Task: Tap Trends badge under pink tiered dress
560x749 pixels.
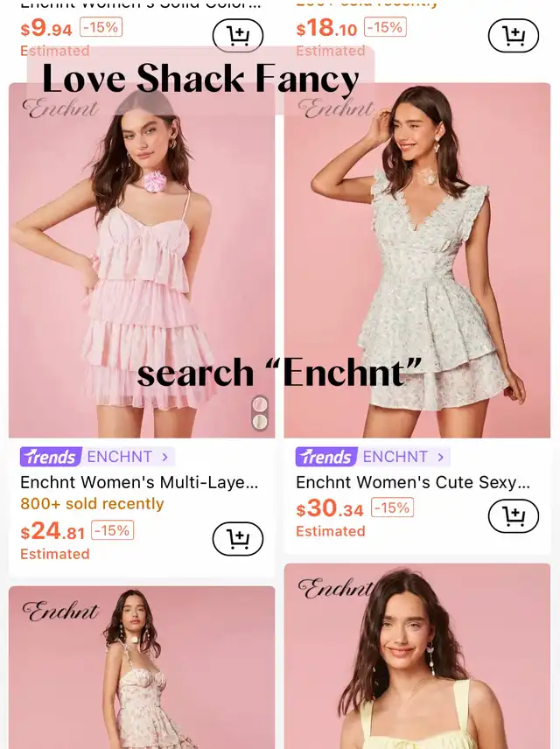Action: [x=51, y=457]
